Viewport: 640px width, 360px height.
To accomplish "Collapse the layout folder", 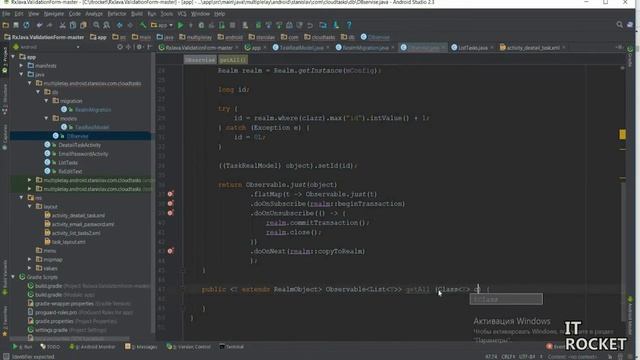I will [x=30, y=207].
